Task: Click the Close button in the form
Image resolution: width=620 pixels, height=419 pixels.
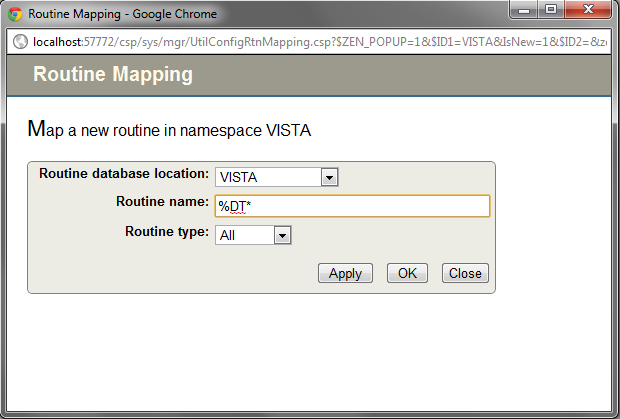Action: (465, 273)
